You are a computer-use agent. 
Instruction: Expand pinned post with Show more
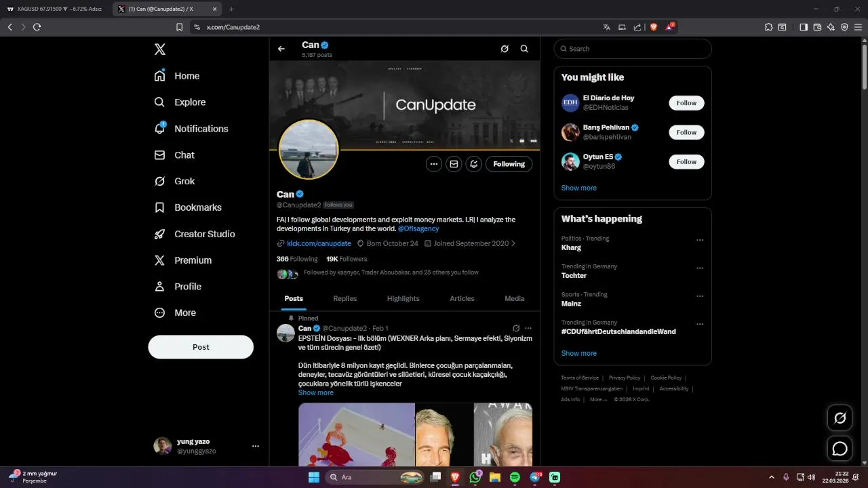click(316, 392)
